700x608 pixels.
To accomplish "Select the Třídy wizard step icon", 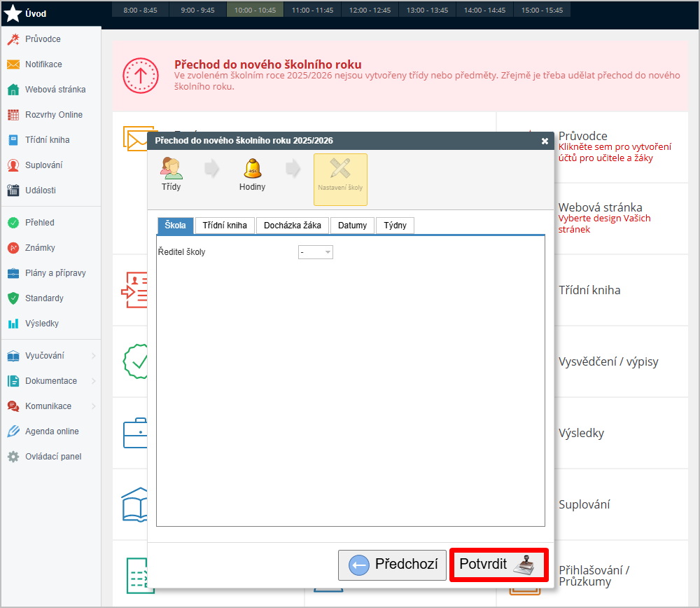I will click(171, 169).
